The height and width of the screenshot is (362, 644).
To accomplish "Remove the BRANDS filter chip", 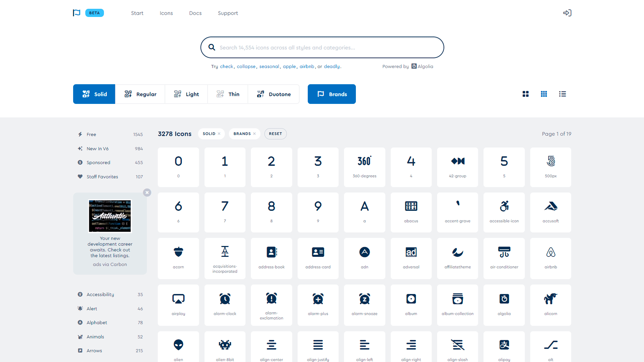I will (254, 134).
